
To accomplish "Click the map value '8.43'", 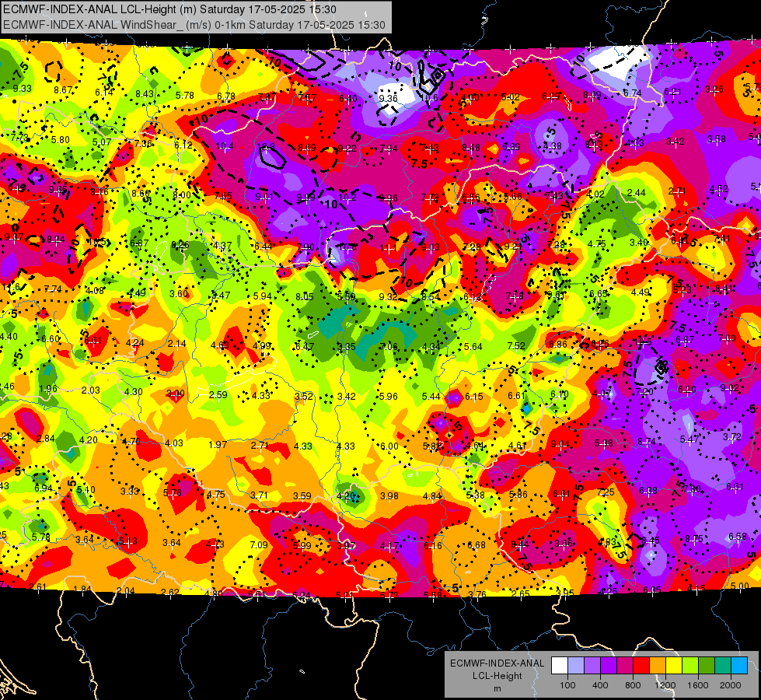I will [x=144, y=94].
